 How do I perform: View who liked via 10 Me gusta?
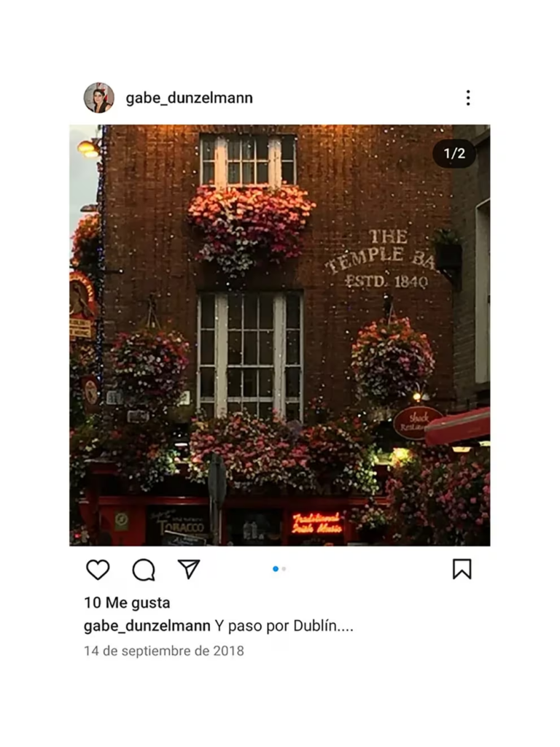[x=127, y=603]
